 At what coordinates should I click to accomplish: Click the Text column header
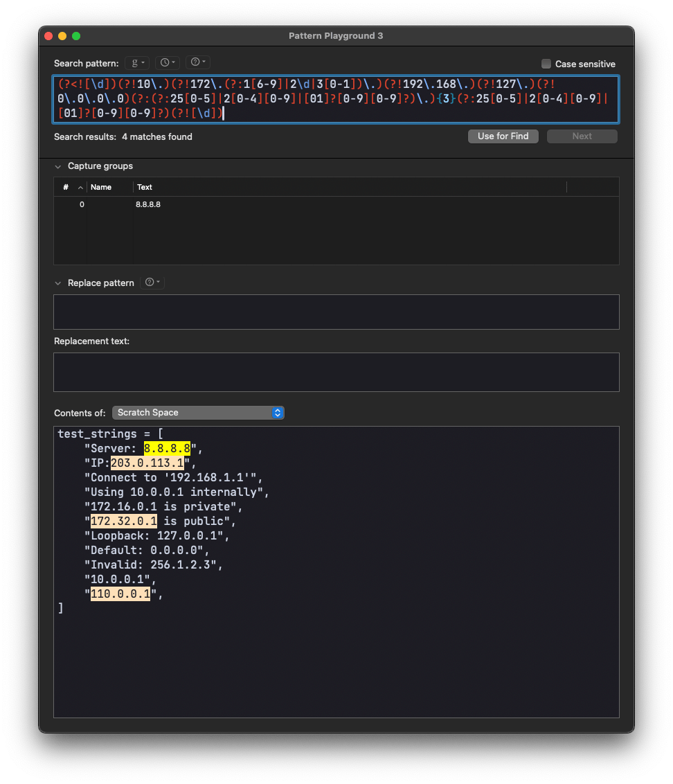point(350,187)
